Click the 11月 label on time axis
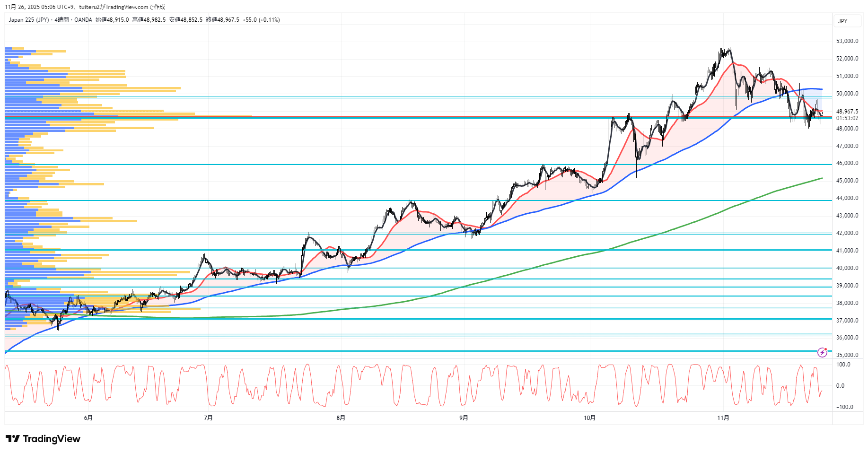 723,418
